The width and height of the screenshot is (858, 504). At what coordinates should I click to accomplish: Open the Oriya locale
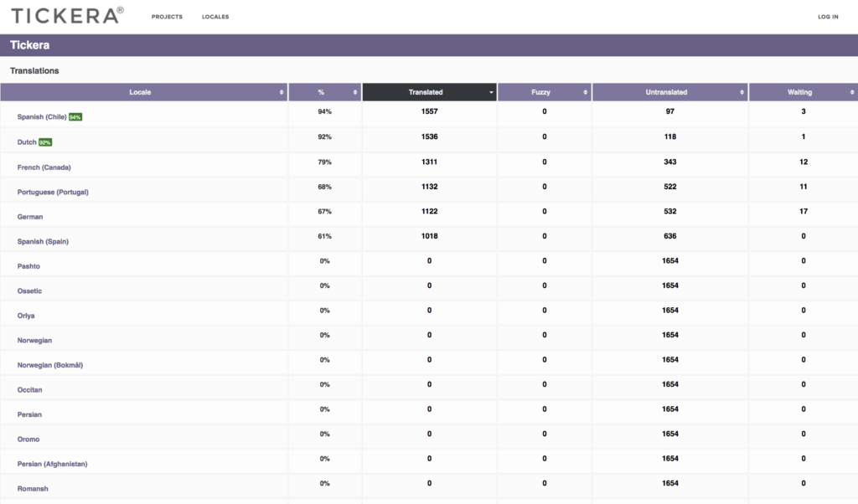click(x=26, y=316)
